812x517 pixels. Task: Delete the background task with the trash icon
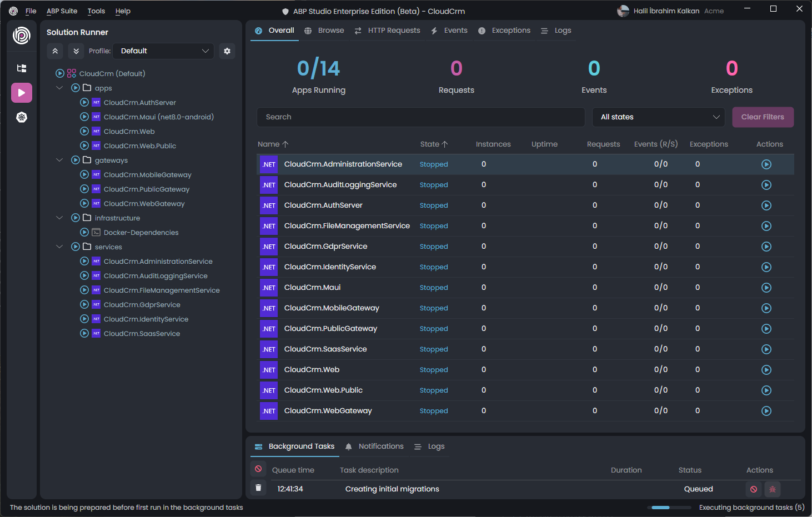tap(258, 488)
